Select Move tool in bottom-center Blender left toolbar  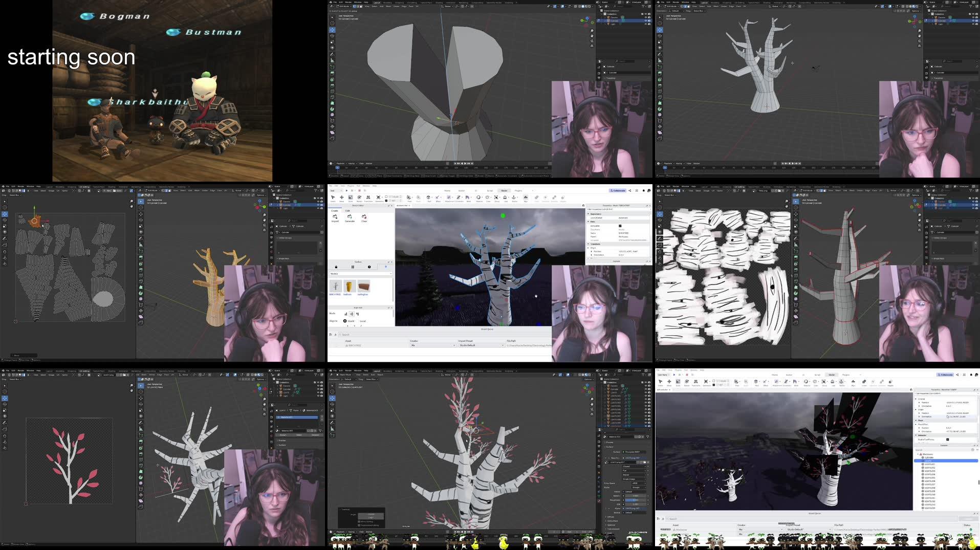click(x=332, y=398)
